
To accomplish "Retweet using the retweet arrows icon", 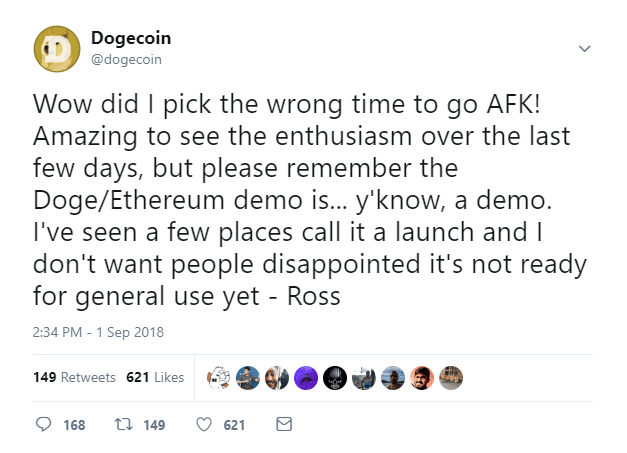I will pos(124,425).
